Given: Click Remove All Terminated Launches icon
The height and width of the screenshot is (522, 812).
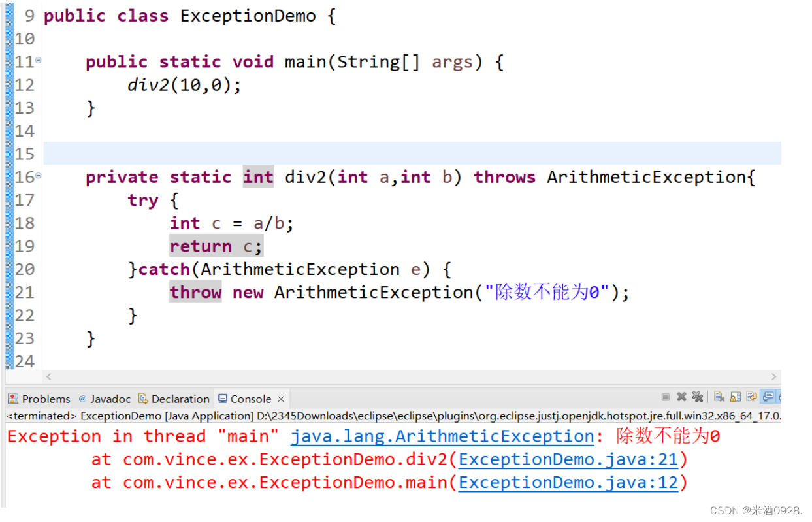Looking at the screenshot, I should coord(698,397).
